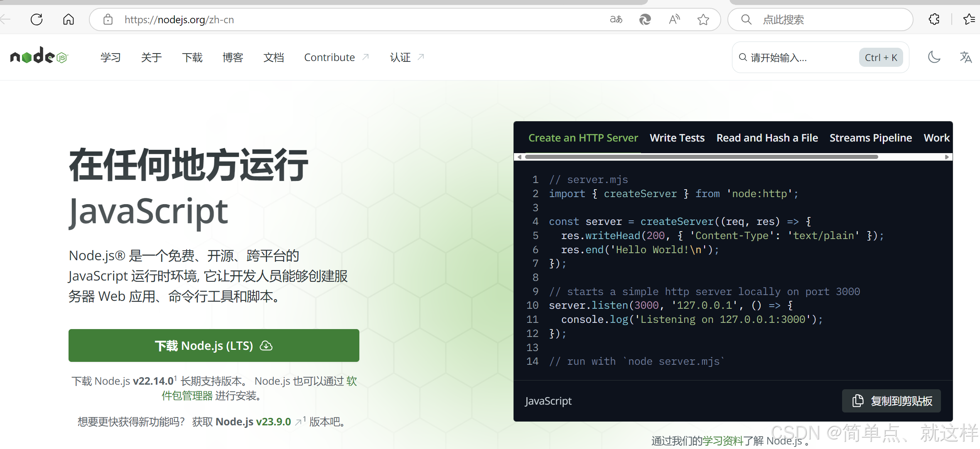This screenshot has height=449, width=980.
Task: Click the 下载 Node.js (LTS) button
Action: [x=214, y=345]
